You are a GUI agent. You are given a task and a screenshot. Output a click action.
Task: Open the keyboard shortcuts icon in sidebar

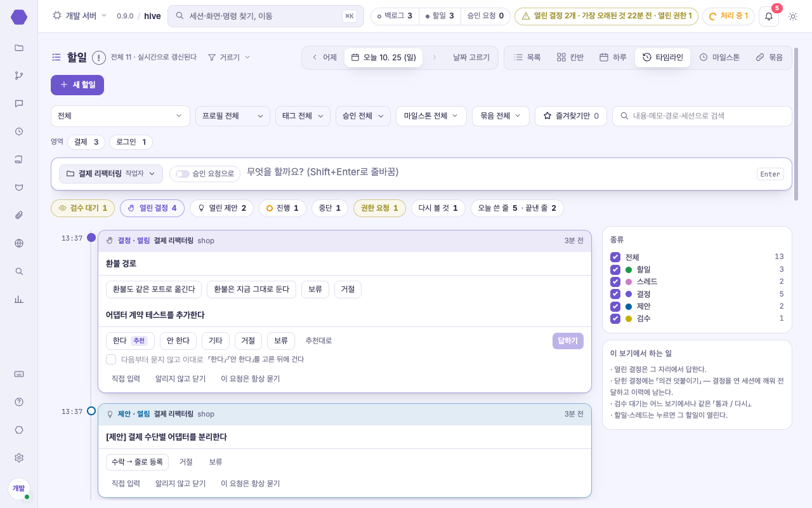(19, 374)
